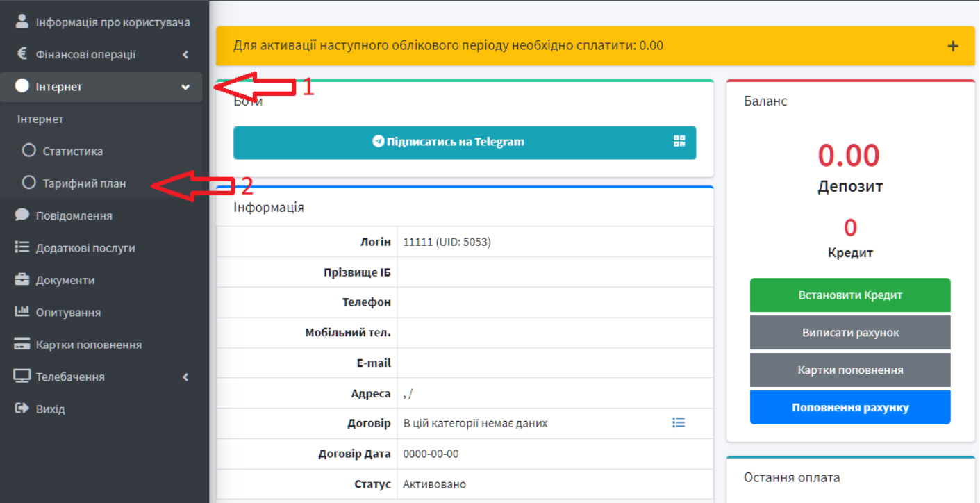Click the speech bubble icon for Повідомлення

[x=22, y=215]
